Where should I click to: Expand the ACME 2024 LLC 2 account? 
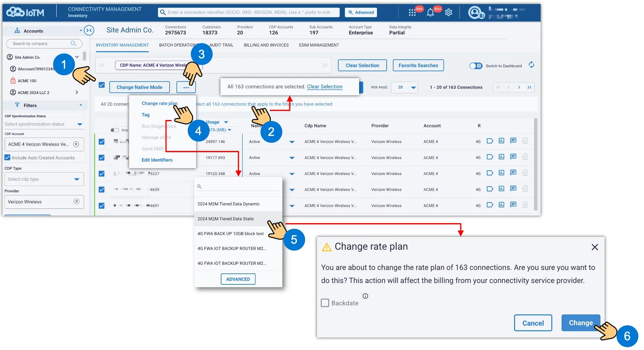coord(77,92)
